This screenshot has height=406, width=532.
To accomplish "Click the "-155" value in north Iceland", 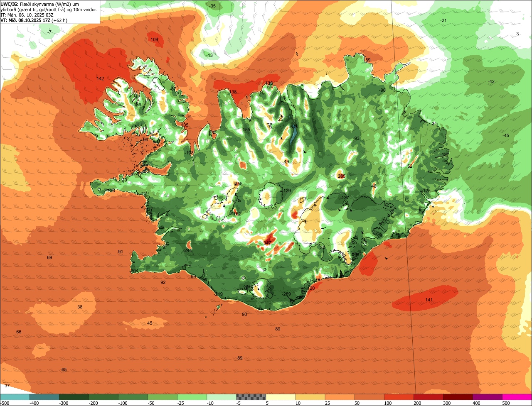I will coord(246,130).
